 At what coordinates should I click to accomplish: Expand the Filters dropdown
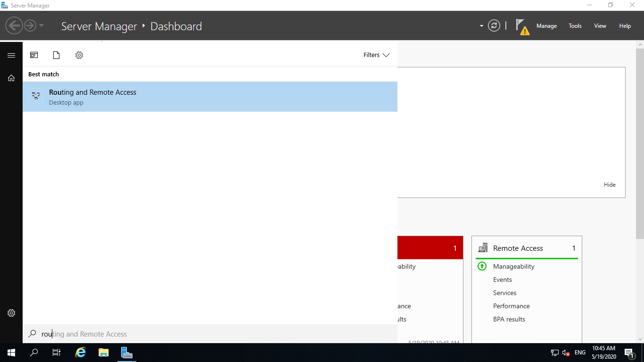point(376,55)
